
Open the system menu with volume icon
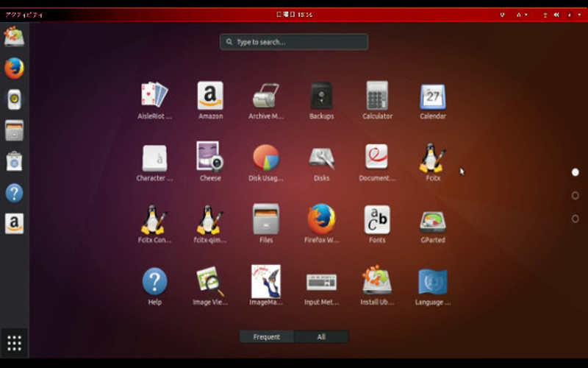point(562,15)
